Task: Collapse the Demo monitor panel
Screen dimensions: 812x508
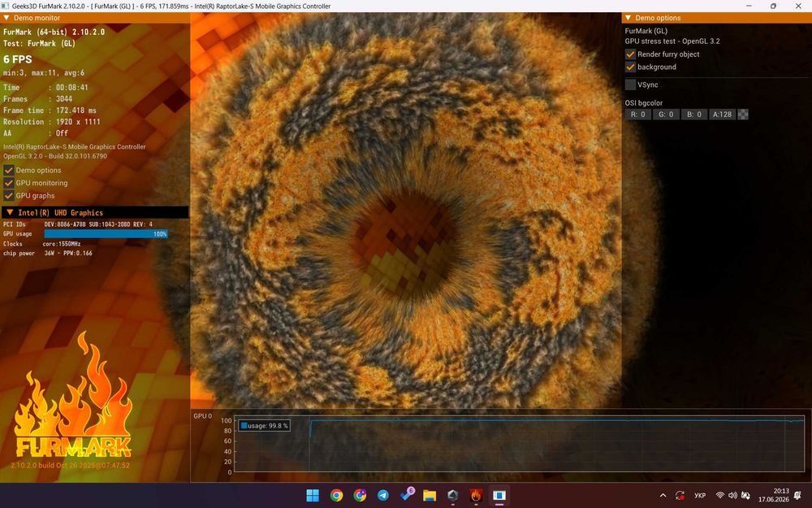Action: [x=6, y=18]
